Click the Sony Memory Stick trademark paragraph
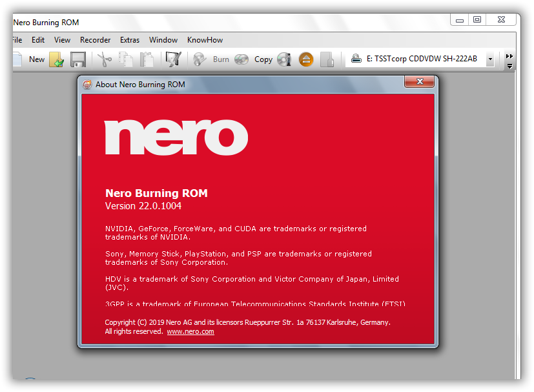534x392 pixels. [238, 258]
